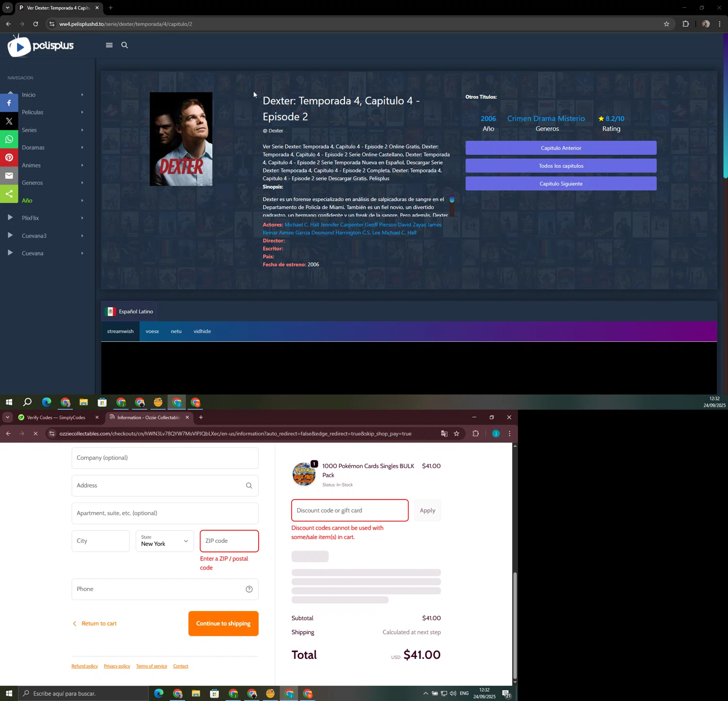Screen dimensions: 728x701
Task: Bookmark the Ozzie checkout page
Action: (x=457, y=434)
